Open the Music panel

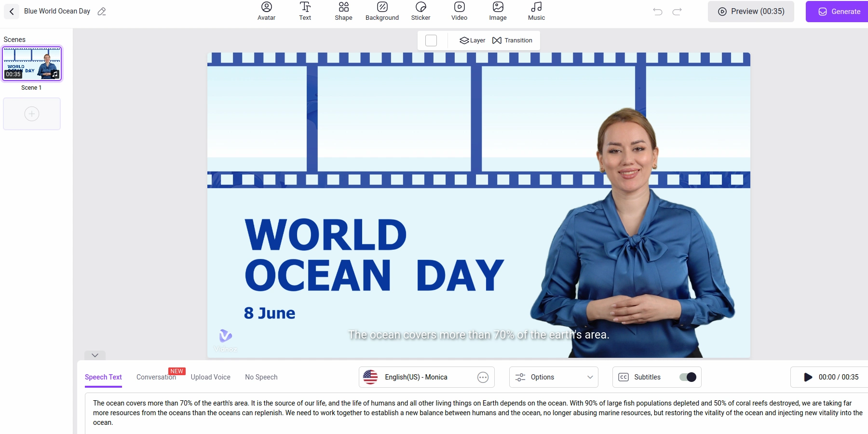(536, 11)
